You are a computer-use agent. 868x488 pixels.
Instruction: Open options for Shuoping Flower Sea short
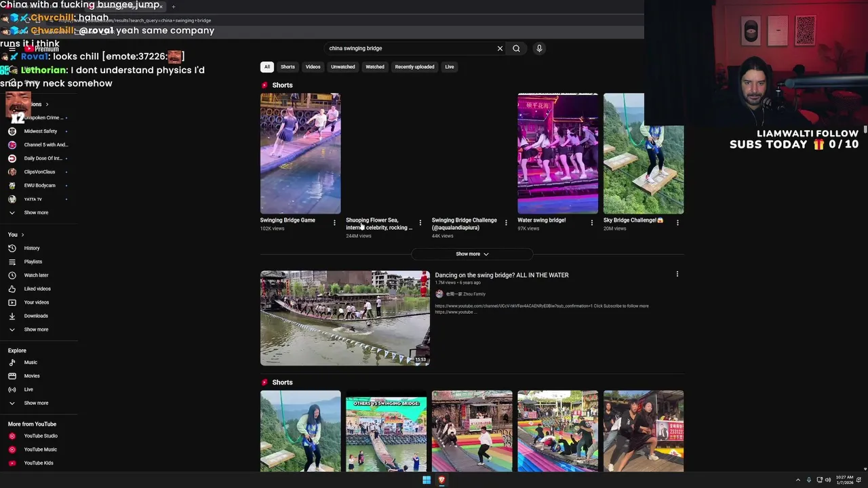[420, 222]
